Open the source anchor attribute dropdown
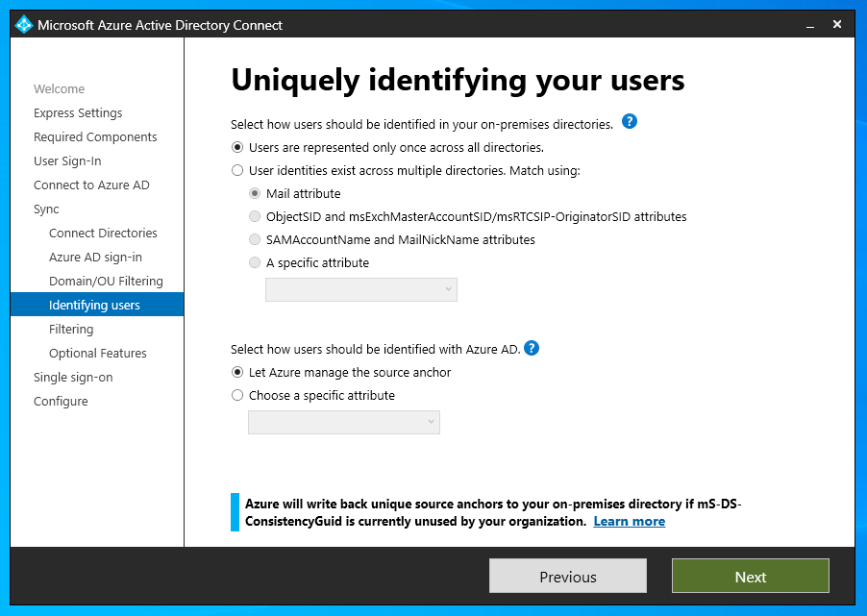867x616 pixels. tap(344, 423)
